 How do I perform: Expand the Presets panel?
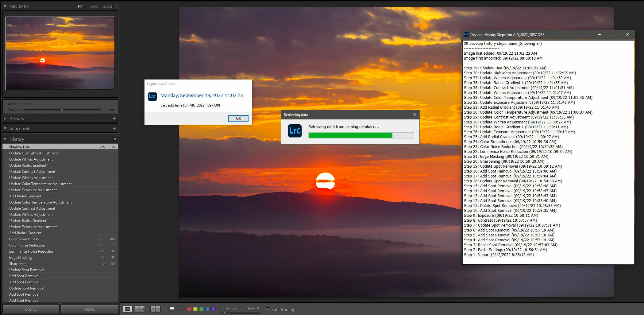(5, 119)
